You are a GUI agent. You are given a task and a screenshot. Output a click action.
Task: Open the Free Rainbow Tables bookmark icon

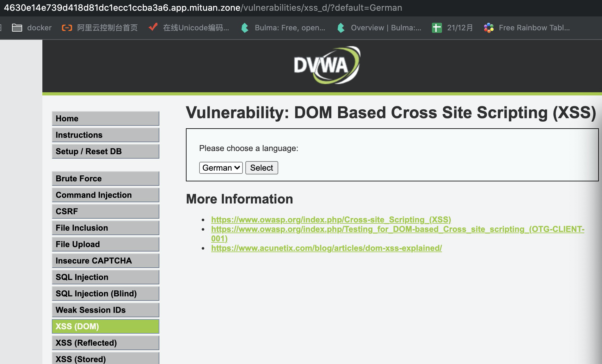(x=488, y=28)
